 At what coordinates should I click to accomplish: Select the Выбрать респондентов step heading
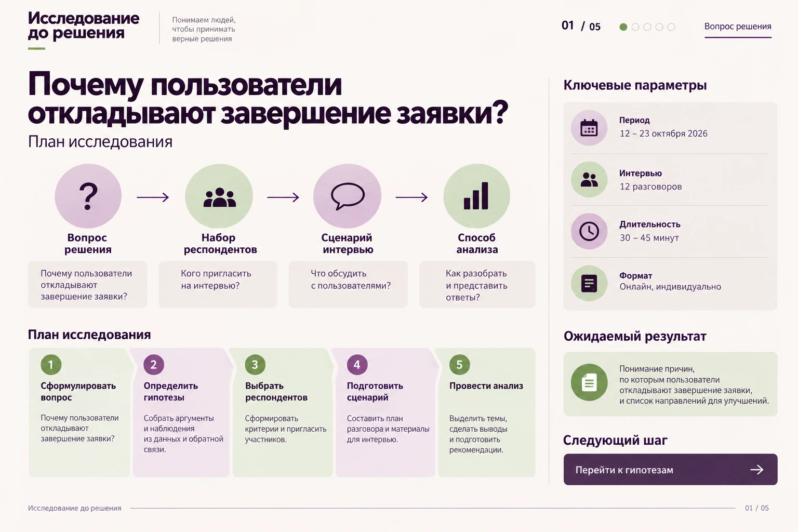tap(276, 392)
